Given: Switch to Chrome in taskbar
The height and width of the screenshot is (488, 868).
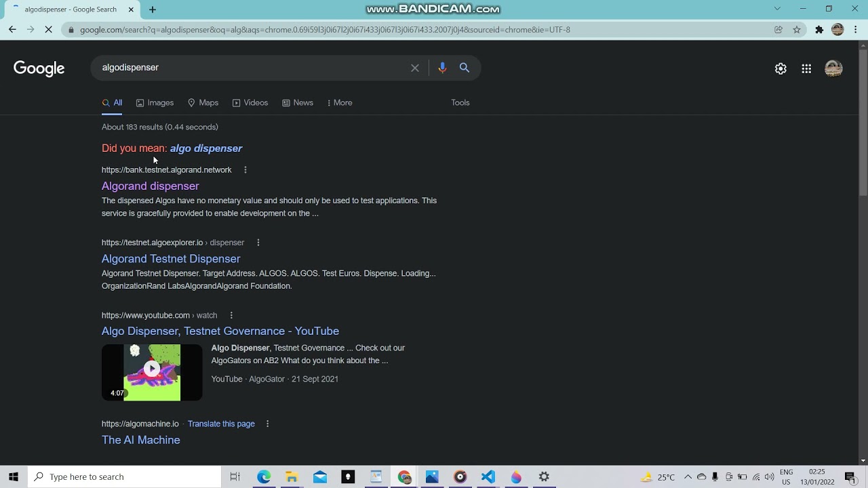Looking at the screenshot, I should click(404, 476).
